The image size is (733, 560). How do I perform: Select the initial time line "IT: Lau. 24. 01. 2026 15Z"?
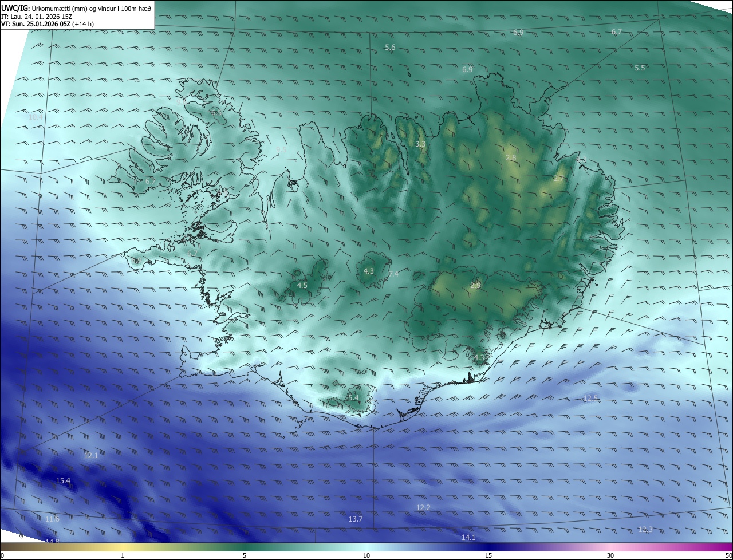point(37,17)
